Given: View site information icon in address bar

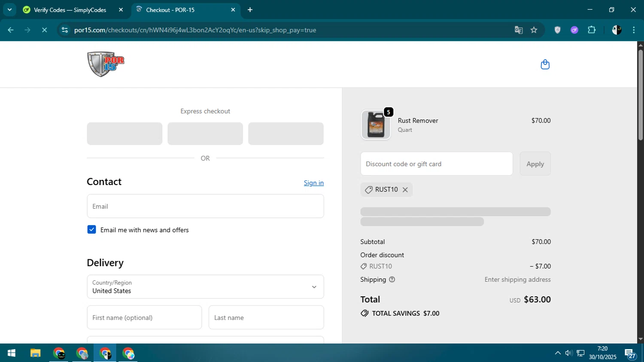Looking at the screenshot, I should pos(65,30).
